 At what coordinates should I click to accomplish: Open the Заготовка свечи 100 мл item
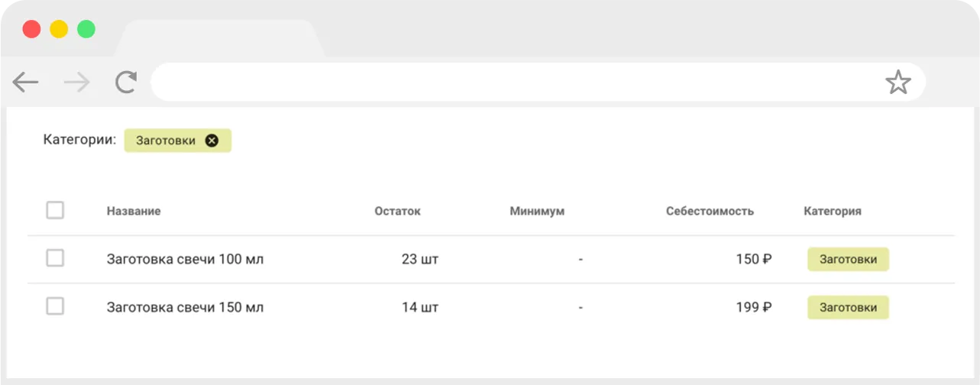(x=185, y=259)
